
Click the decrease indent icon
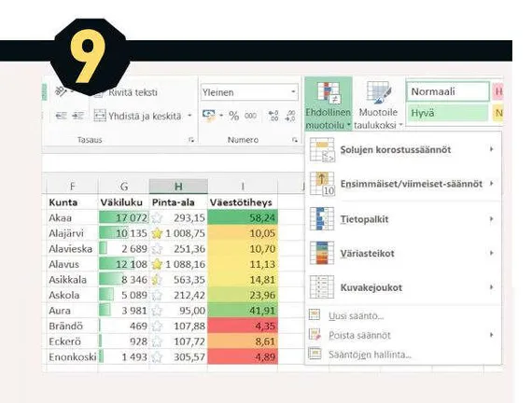(x=61, y=116)
